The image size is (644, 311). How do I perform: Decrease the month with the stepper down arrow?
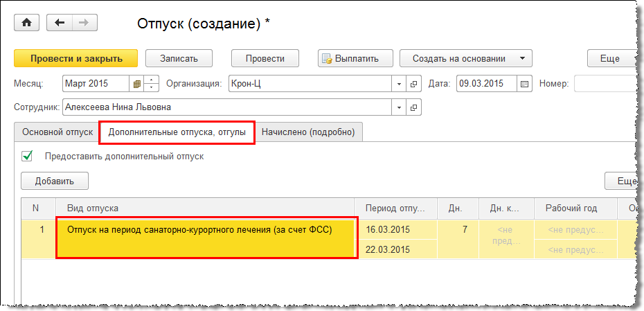tap(152, 87)
